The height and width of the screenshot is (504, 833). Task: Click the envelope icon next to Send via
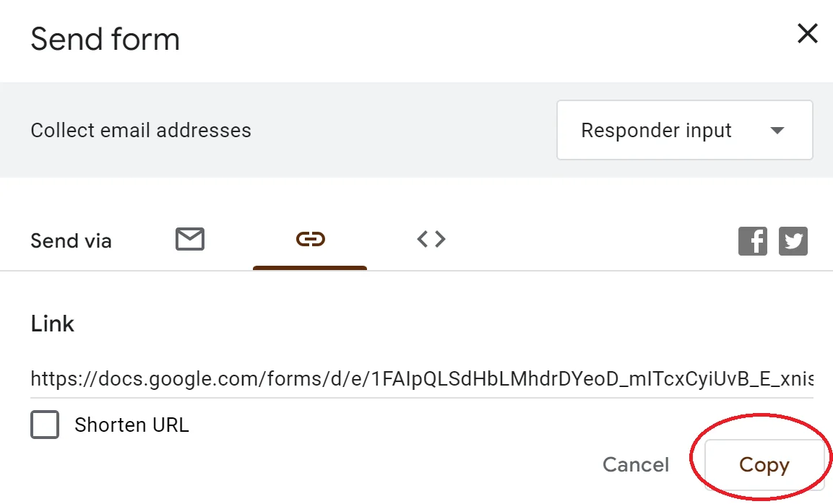coord(189,239)
